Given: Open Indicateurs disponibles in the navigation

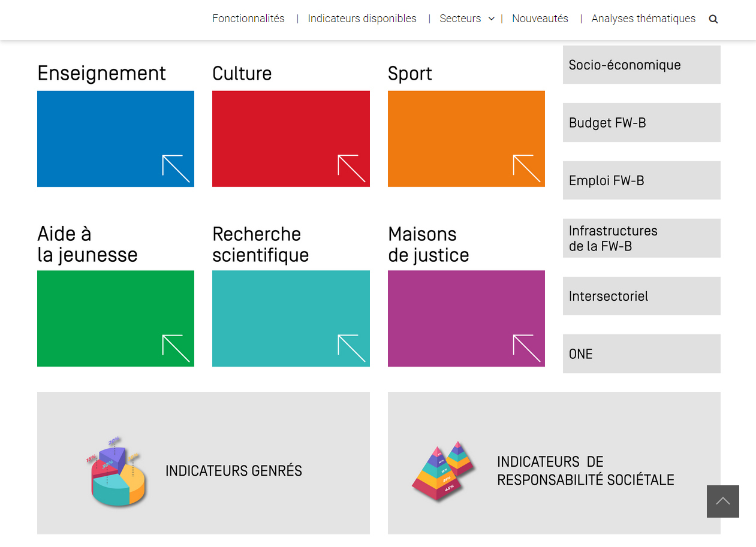Looking at the screenshot, I should (362, 19).
